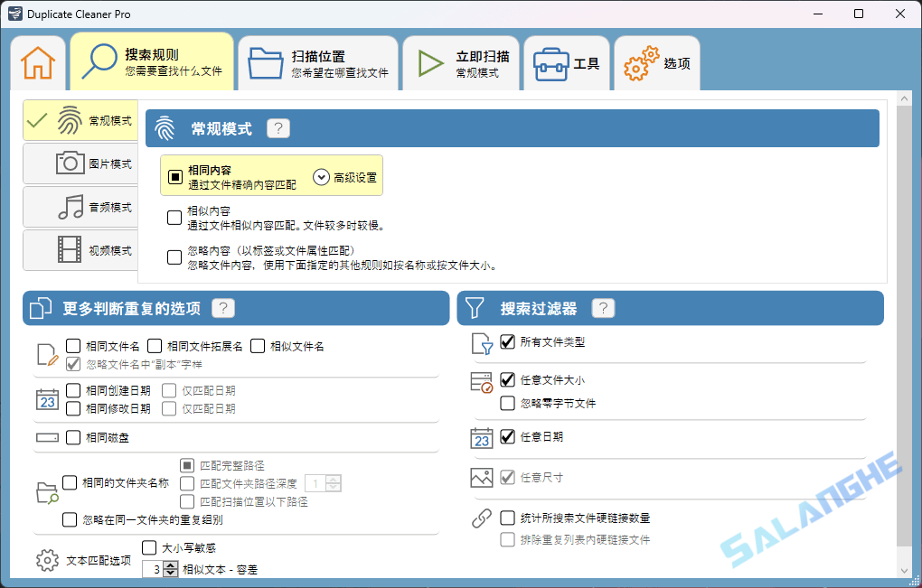Click the orange Home icon
This screenshot has height=588, width=922.
36,60
